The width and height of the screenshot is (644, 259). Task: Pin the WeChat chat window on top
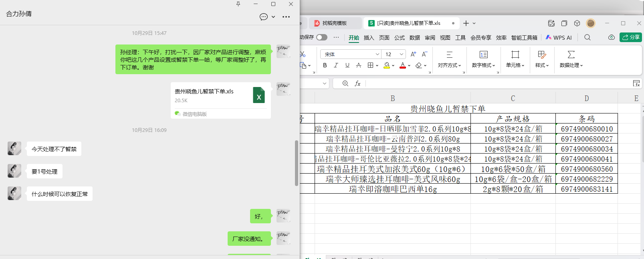pos(238,4)
